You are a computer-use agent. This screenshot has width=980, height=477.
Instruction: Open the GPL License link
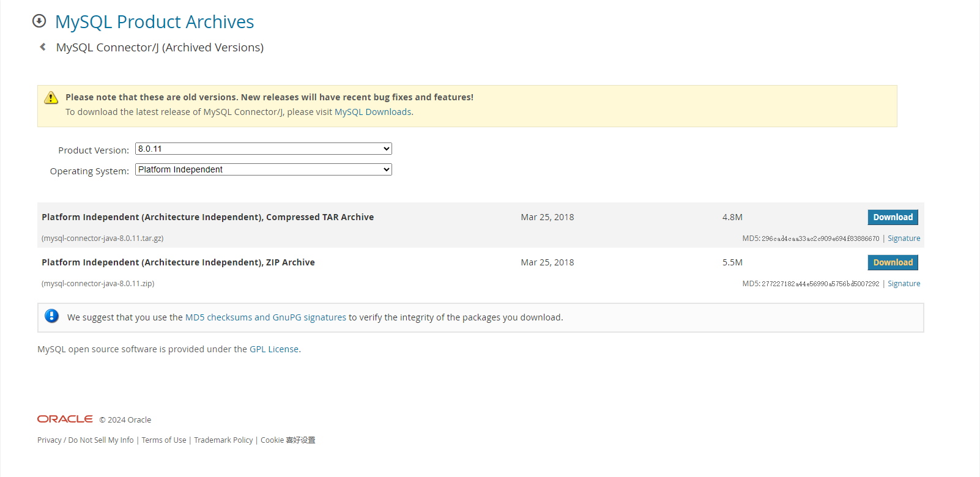(x=274, y=349)
